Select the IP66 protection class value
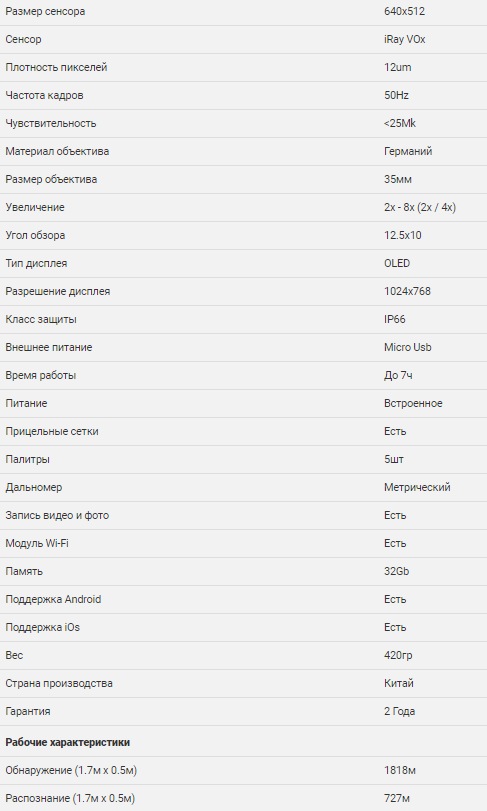The height and width of the screenshot is (811, 487). [394, 319]
